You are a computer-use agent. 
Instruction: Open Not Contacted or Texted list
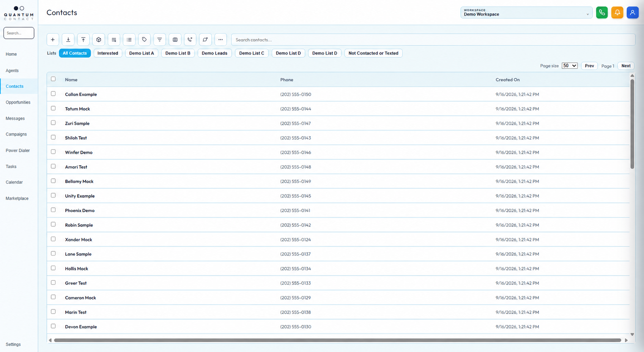[373, 53]
